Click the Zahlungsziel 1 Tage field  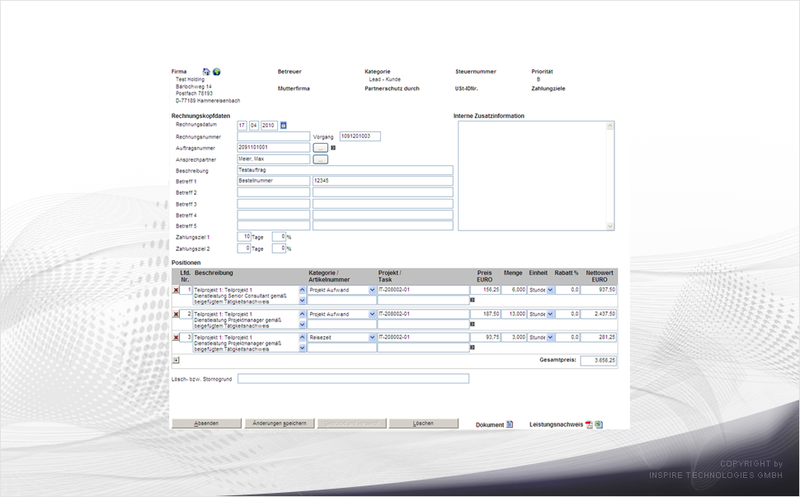point(244,237)
